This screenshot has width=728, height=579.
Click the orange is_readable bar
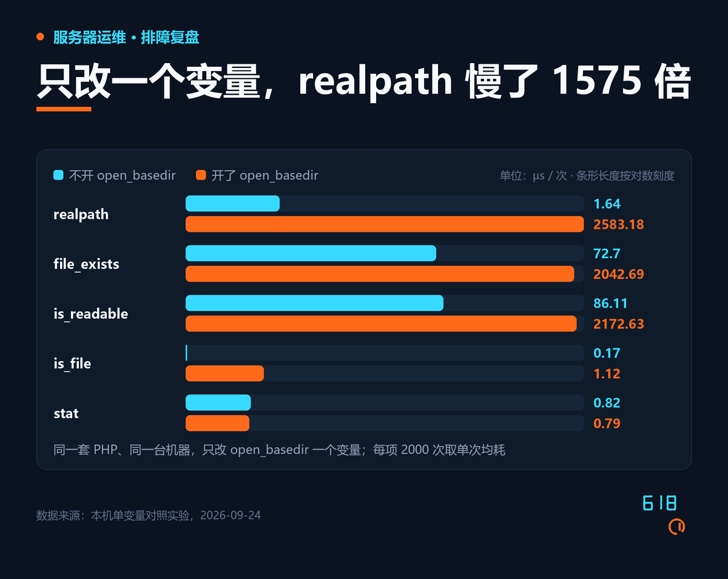tap(381, 324)
